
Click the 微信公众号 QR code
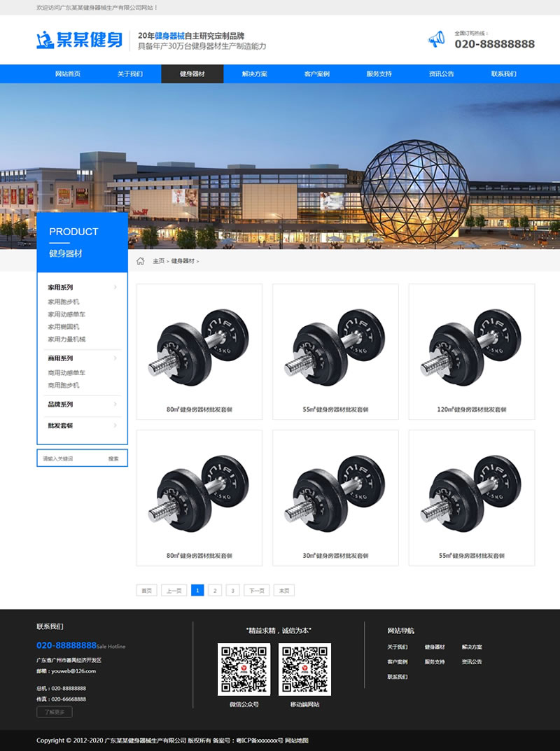pyautogui.click(x=244, y=669)
